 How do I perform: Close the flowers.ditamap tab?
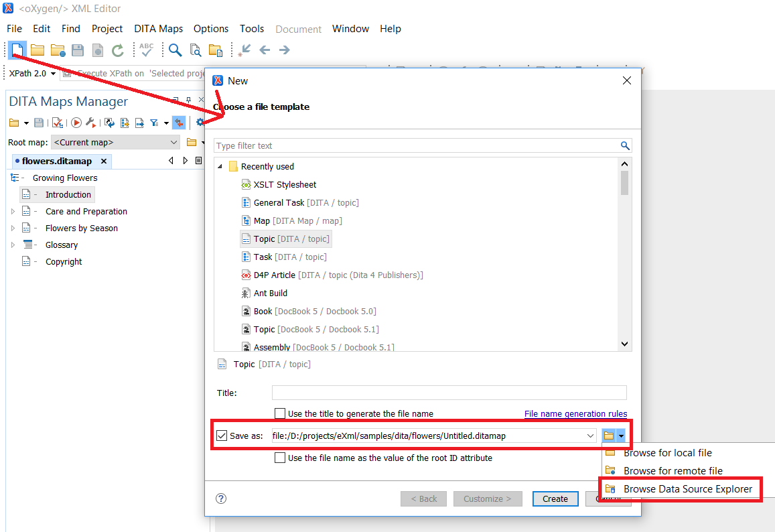click(x=104, y=161)
